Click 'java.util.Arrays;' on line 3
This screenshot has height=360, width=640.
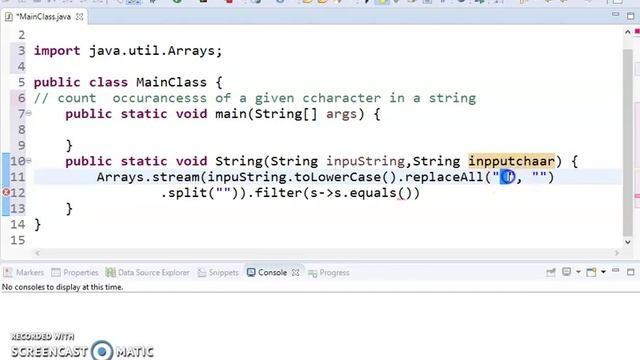click(x=156, y=51)
